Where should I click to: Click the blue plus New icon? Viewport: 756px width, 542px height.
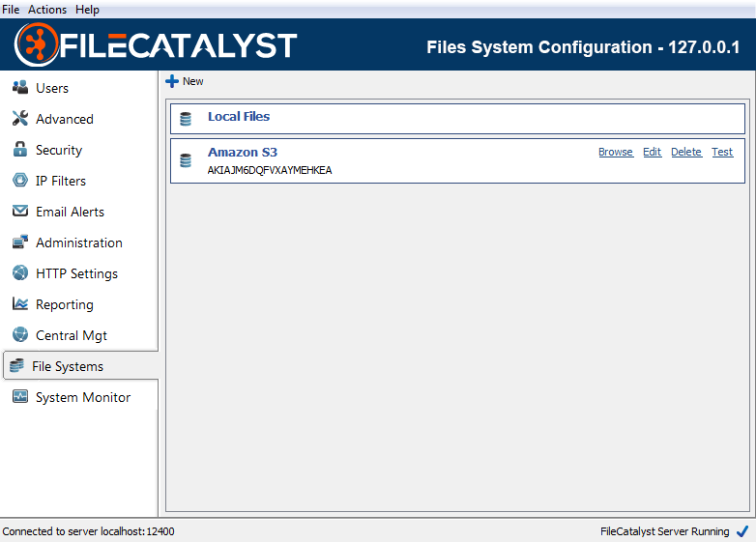[x=172, y=81]
